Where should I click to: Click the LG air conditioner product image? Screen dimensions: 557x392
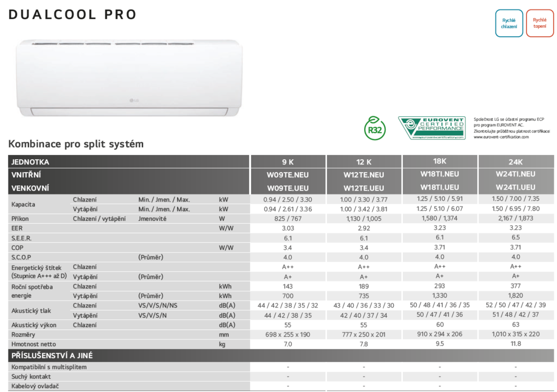[x=129, y=78]
